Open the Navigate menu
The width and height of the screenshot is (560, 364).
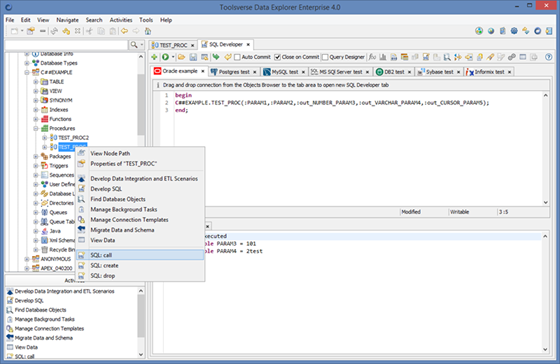67,20
